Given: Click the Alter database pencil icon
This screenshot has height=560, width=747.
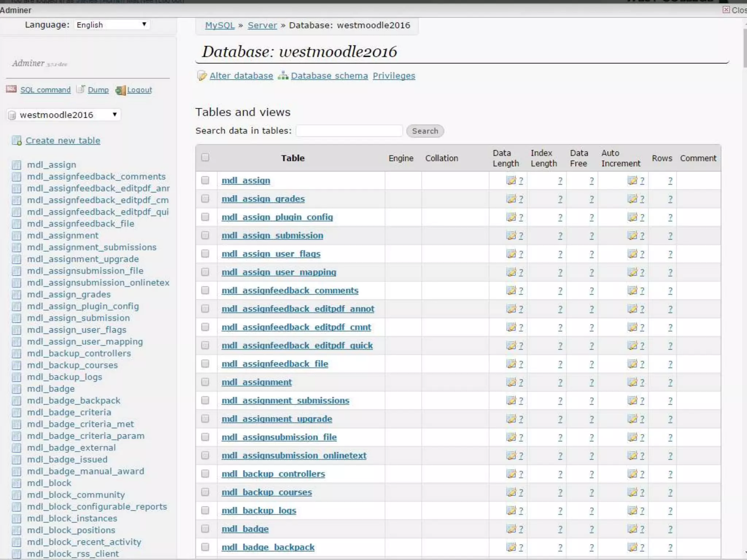Looking at the screenshot, I should [x=202, y=76].
